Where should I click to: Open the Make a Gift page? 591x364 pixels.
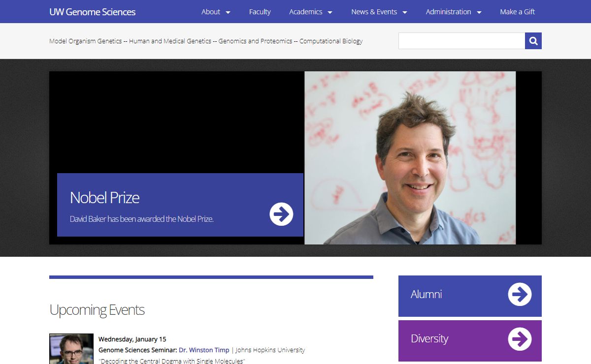pos(517,12)
